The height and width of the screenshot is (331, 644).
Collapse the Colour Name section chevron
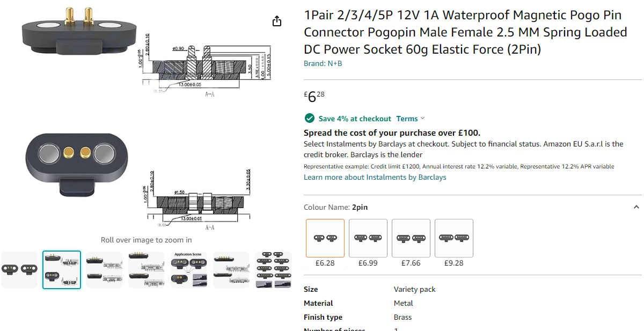coord(636,207)
